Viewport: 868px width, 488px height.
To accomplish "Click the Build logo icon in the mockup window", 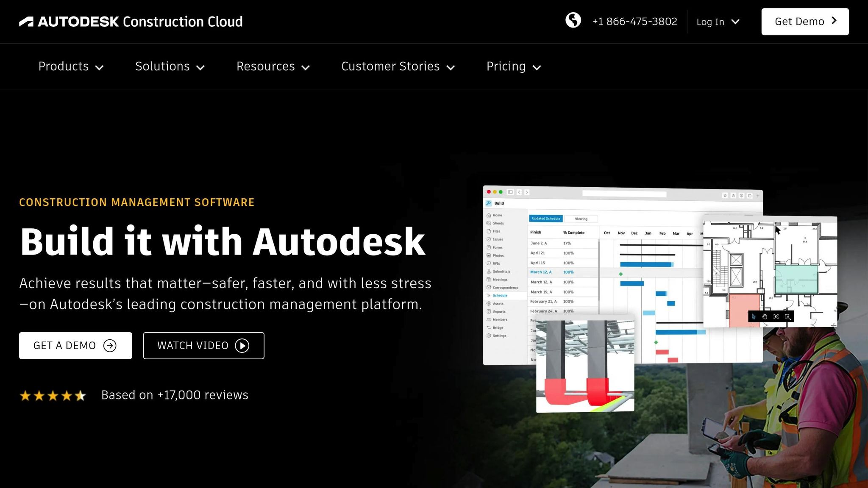I will [x=489, y=203].
